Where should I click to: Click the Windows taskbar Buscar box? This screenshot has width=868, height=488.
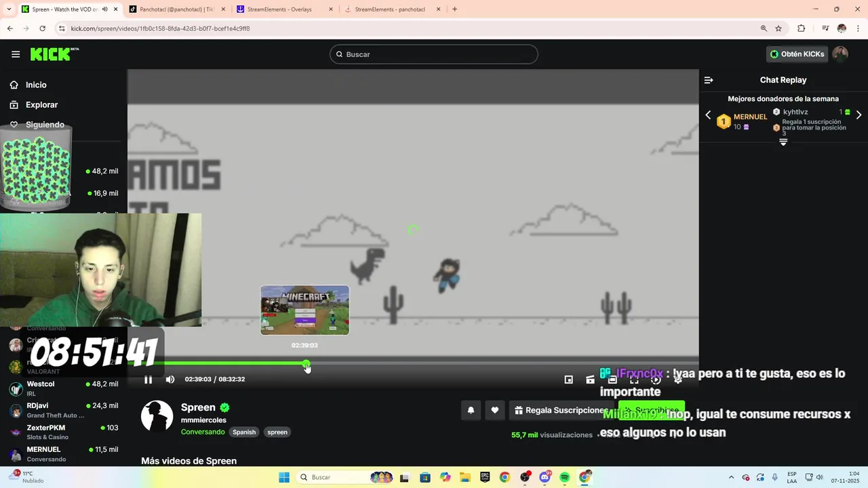click(x=347, y=477)
